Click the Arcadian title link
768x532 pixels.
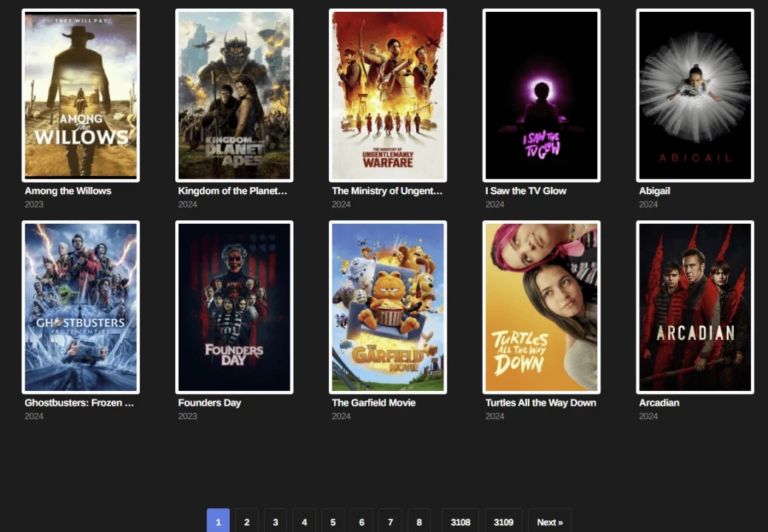coord(659,403)
